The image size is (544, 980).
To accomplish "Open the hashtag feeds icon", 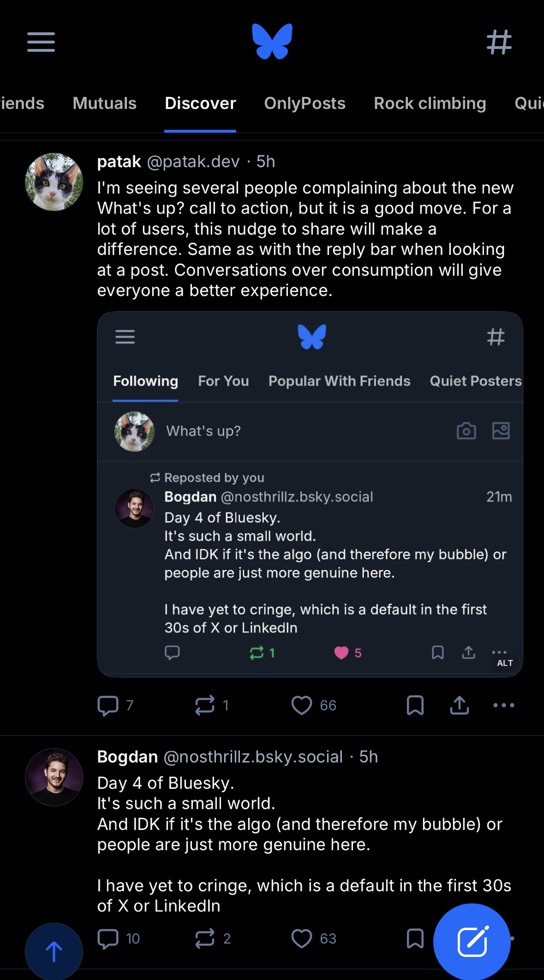I will coord(499,42).
